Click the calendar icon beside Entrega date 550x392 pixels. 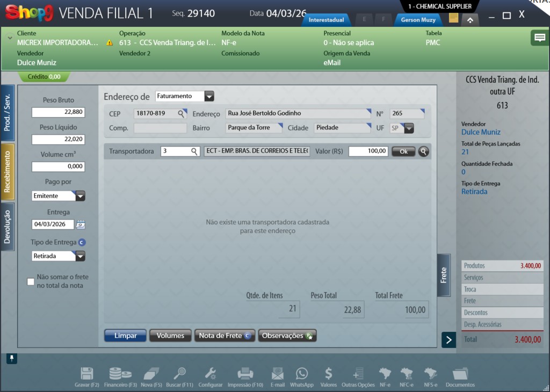pyautogui.click(x=80, y=224)
